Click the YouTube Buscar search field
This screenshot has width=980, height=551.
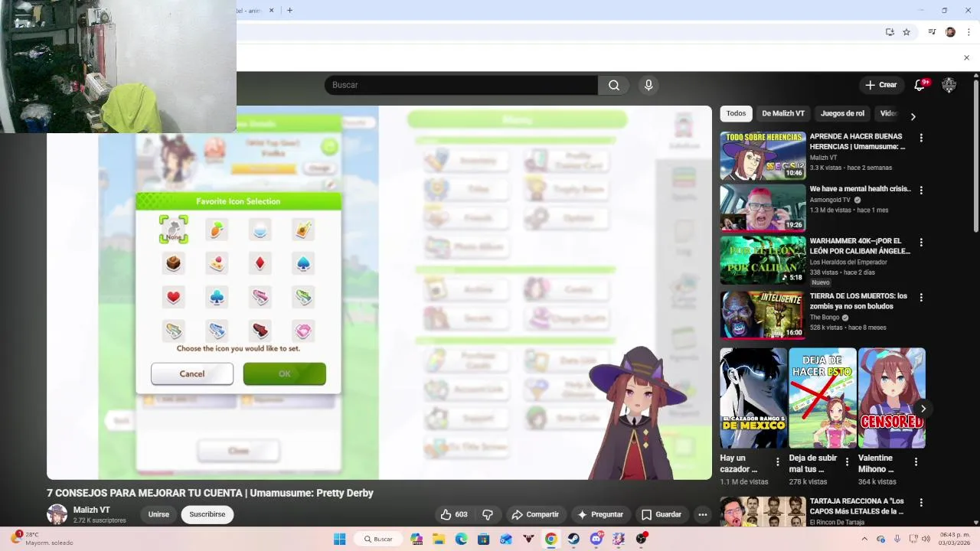[461, 85]
